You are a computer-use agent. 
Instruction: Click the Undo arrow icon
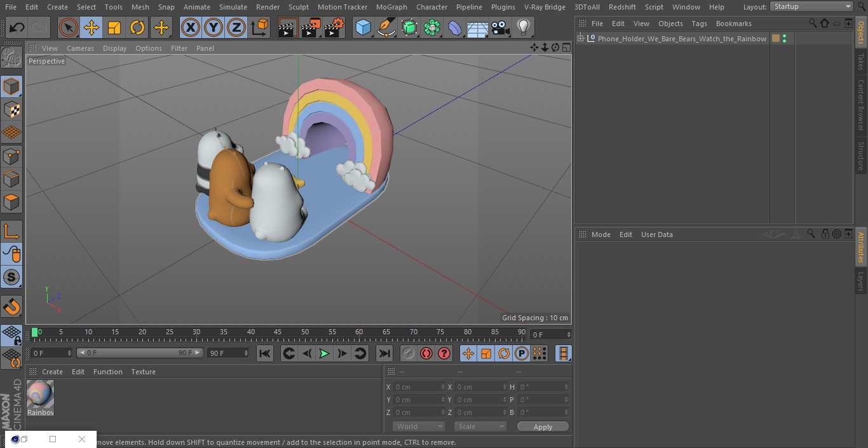(17, 28)
